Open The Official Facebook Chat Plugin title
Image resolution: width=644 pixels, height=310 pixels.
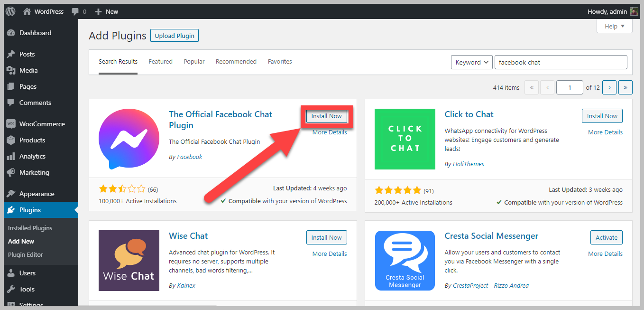click(x=221, y=120)
